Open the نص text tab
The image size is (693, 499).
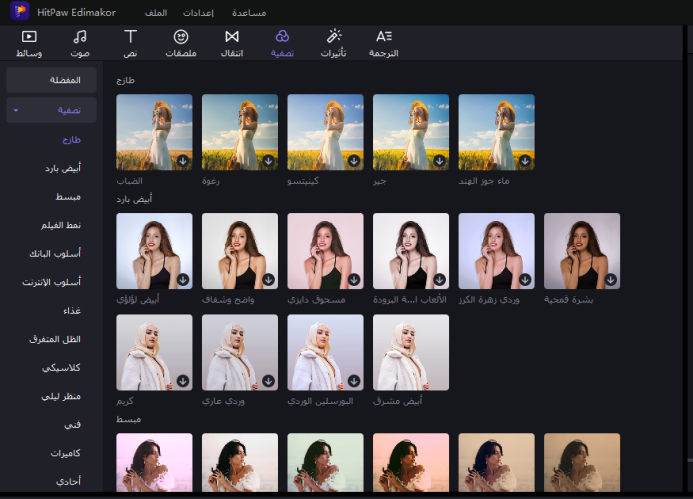click(130, 43)
